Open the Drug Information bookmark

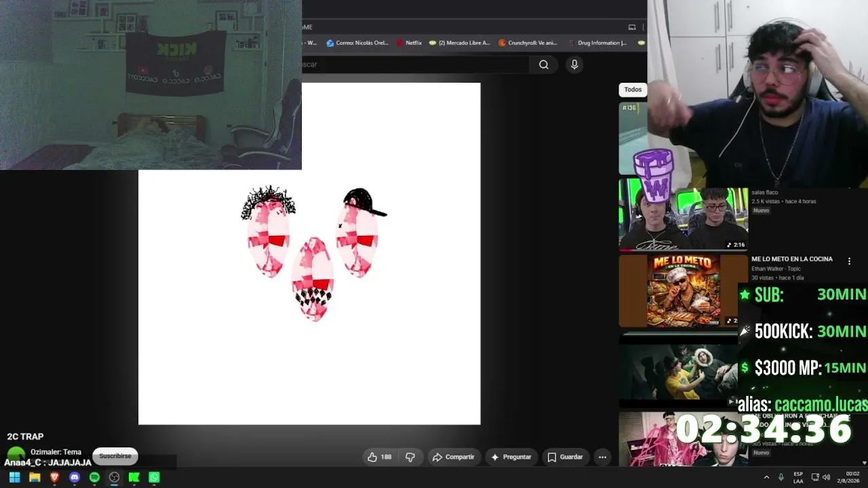click(x=597, y=43)
